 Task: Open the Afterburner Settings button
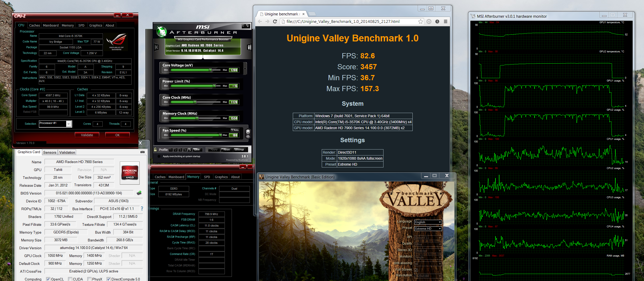click(x=239, y=150)
